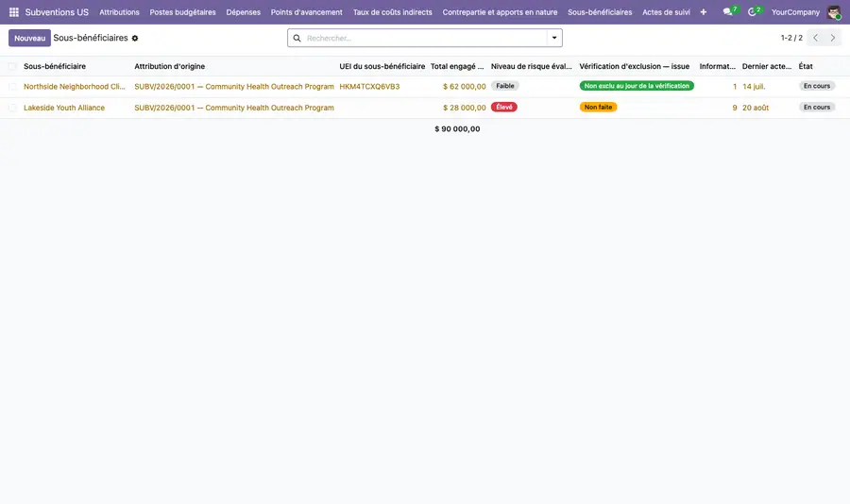Click the pager 1-2 / 2 counter

(791, 38)
